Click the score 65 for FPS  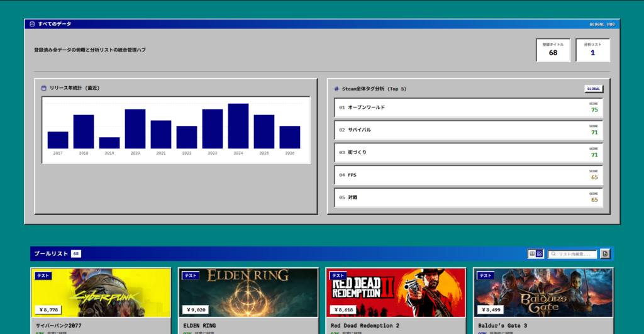(x=594, y=177)
